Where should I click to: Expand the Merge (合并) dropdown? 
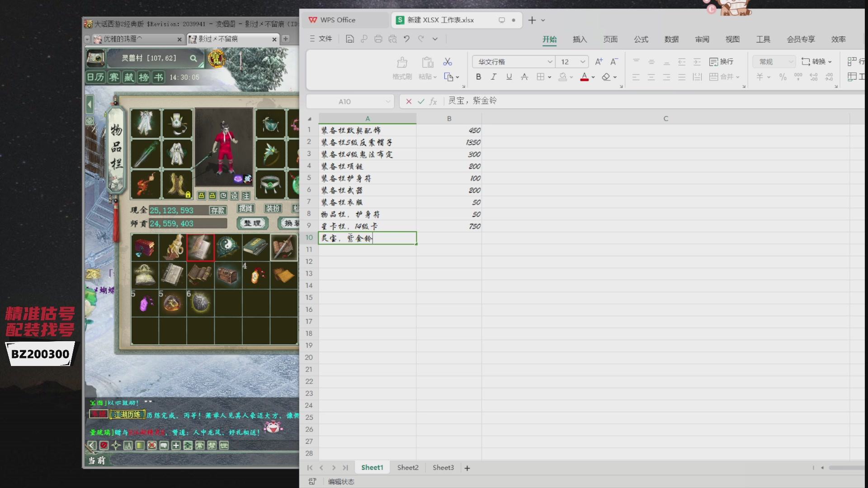[738, 77]
